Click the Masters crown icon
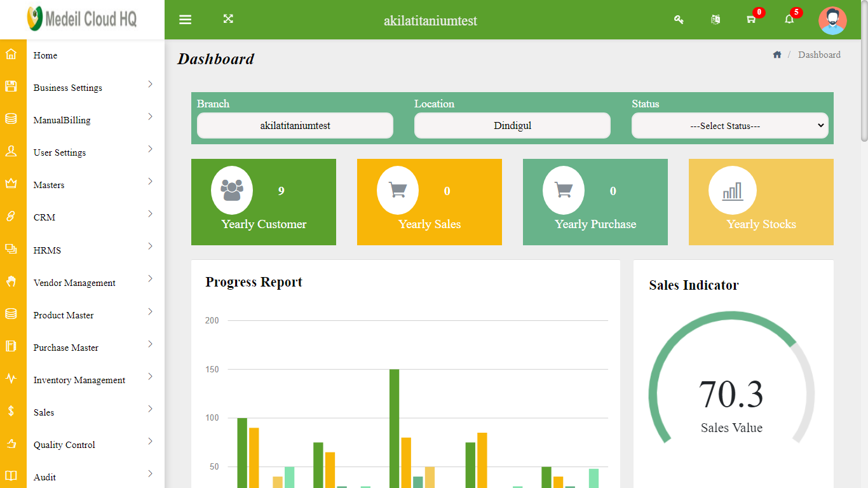 pyautogui.click(x=11, y=184)
